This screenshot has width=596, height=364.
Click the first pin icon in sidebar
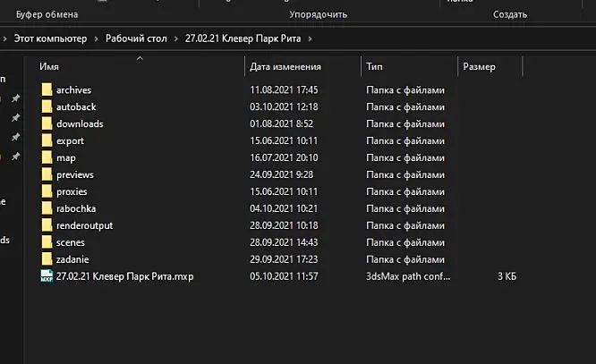click(15, 98)
